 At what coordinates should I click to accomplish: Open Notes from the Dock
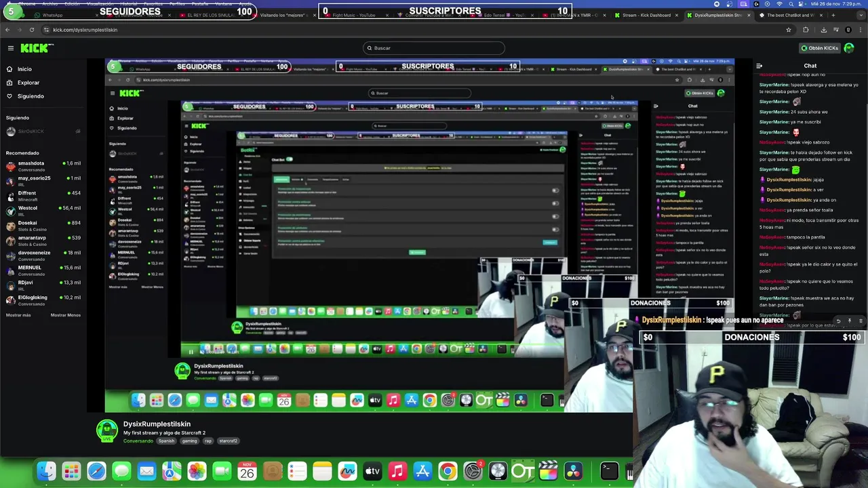tap(322, 471)
